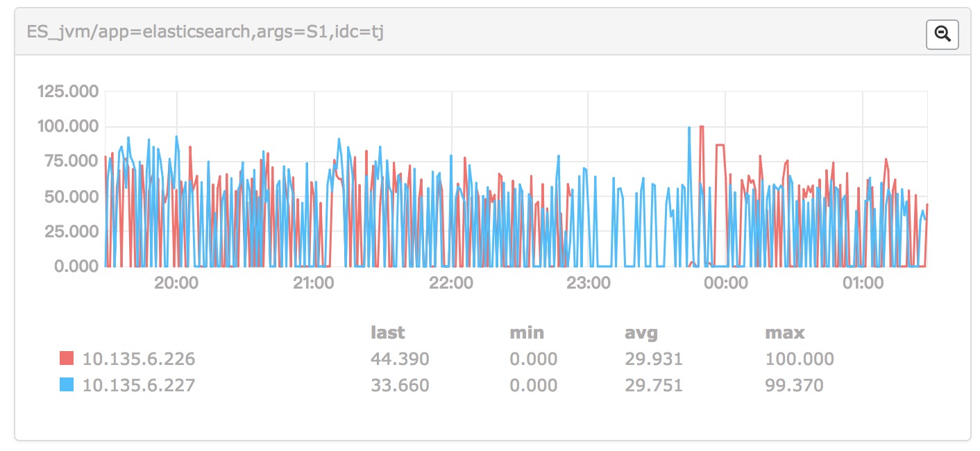The width and height of the screenshot is (980, 451).
Task: Click the blue swatch for 10.135.6.227
Action: [67, 385]
